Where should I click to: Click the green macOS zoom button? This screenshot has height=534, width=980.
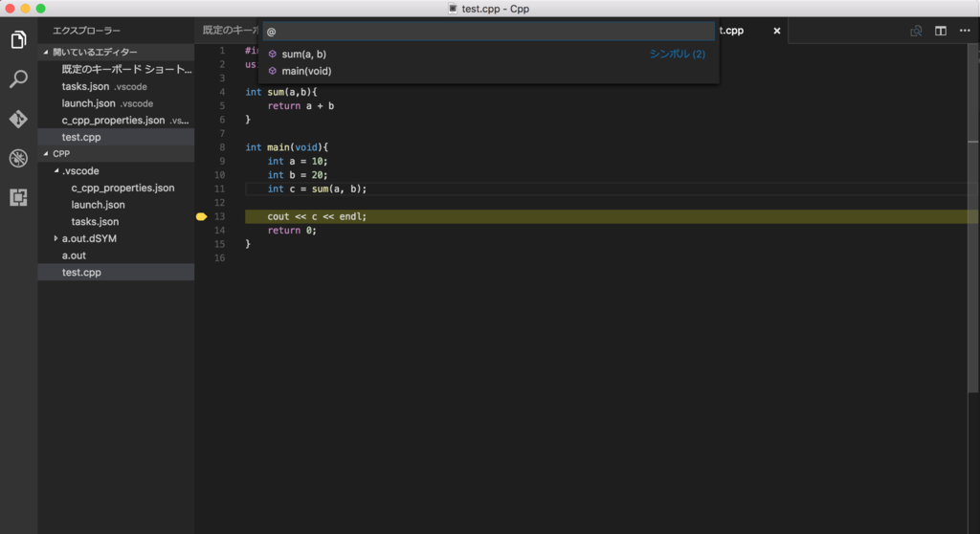[x=40, y=8]
